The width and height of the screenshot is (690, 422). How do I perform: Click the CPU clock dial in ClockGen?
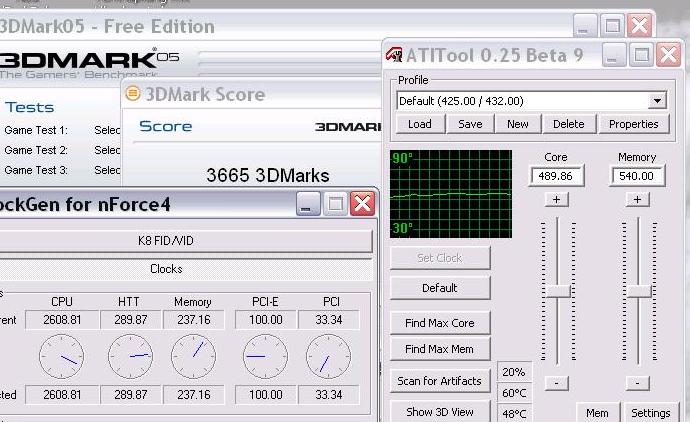coord(61,356)
